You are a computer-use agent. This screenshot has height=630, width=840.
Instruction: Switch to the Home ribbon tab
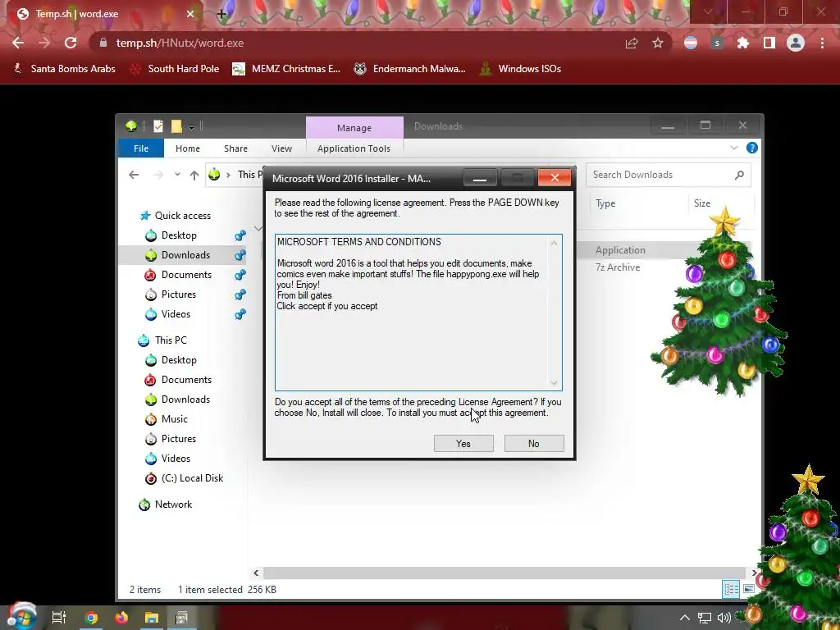tap(188, 148)
